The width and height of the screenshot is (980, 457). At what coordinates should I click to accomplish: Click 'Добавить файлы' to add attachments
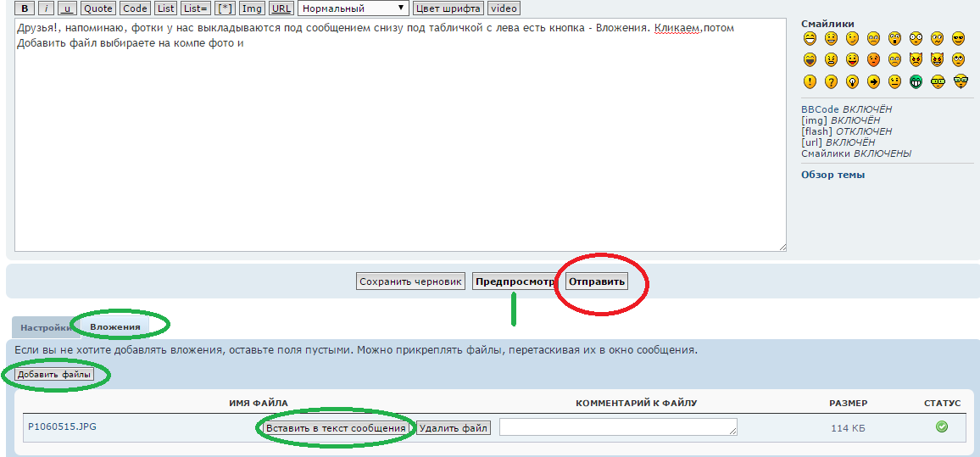(x=54, y=374)
